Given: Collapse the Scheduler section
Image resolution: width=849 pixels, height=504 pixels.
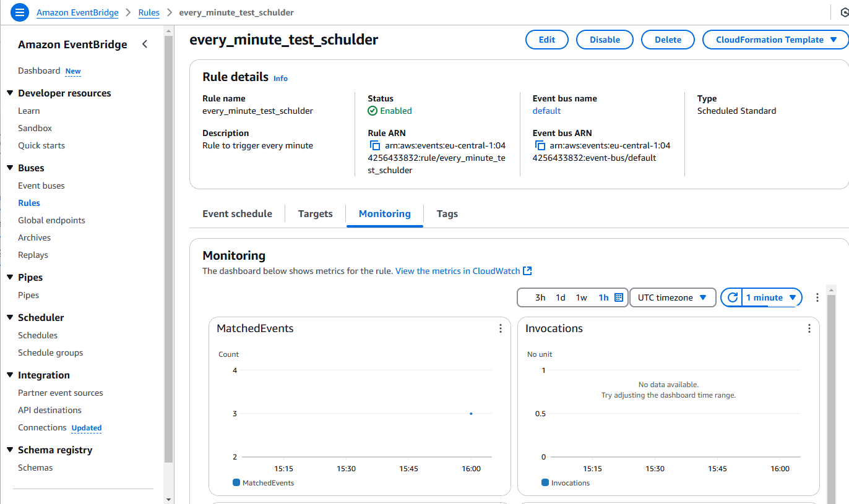Looking at the screenshot, I should 10,318.
